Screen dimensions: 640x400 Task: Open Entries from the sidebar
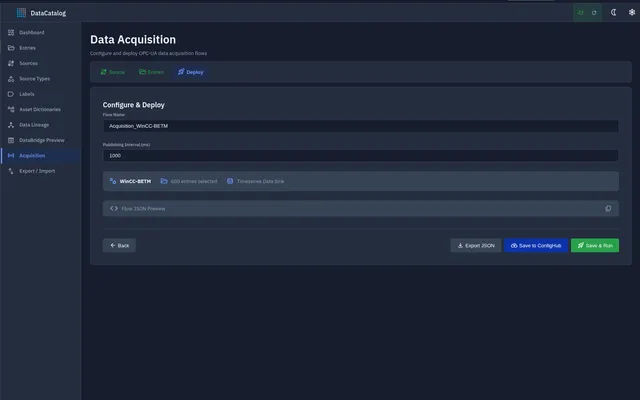click(x=41, y=48)
